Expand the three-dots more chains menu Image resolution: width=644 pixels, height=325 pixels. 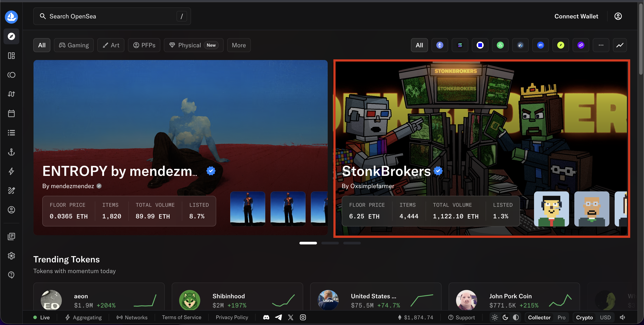(601, 45)
